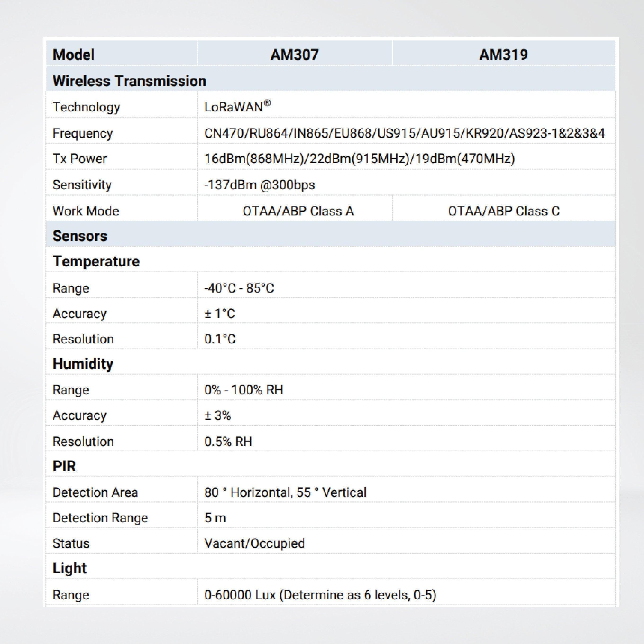Click the Vacant/Occupied status value
This screenshot has height=644, width=644.
(x=255, y=543)
